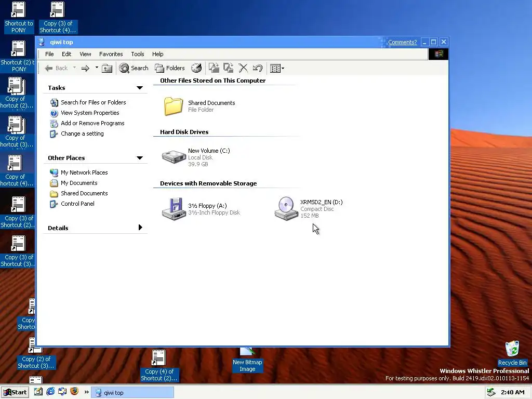Maximize the qiwi top window
This screenshot has height=399, width=532.
click(x=433, y=42)
